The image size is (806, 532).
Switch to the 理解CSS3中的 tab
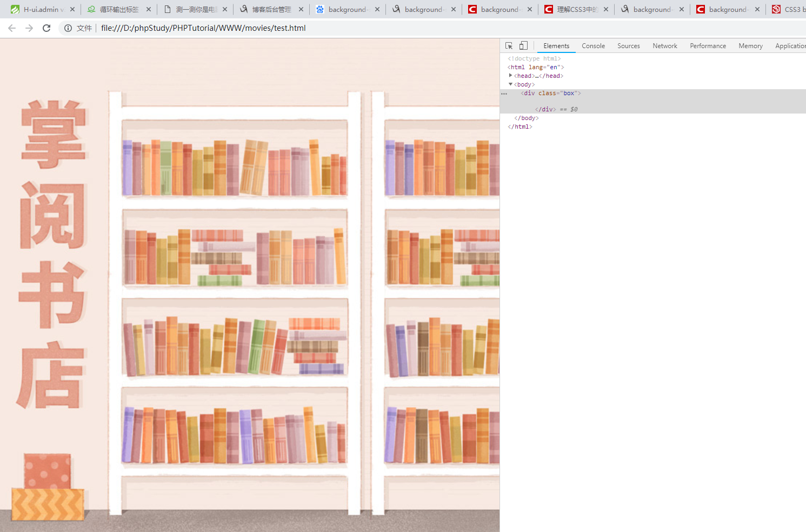[576, 9]
